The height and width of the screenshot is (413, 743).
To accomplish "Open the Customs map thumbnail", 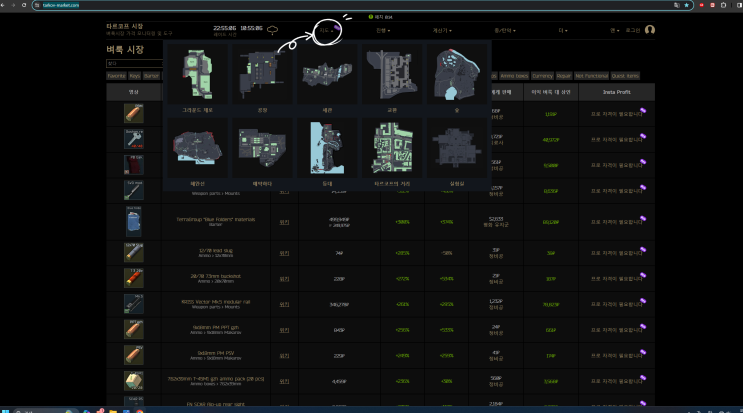I will pos(327,74).
